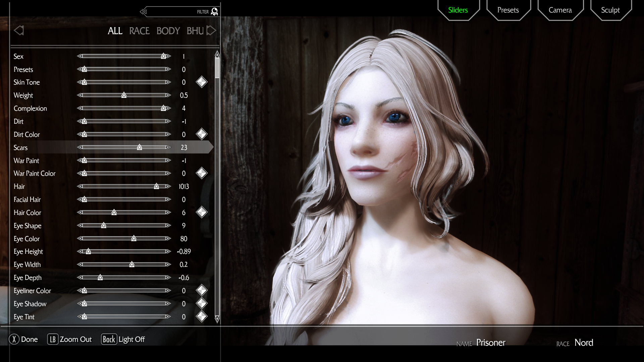The width and height of the screenshot is (644, 362).
Task: Open color picker for Skin Tone
Action: pos(202,82)
